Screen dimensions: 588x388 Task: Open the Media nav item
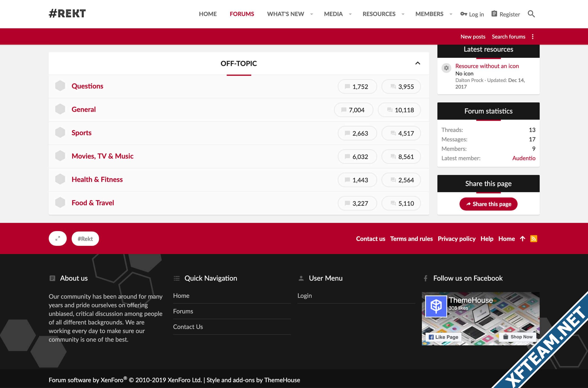333,14
